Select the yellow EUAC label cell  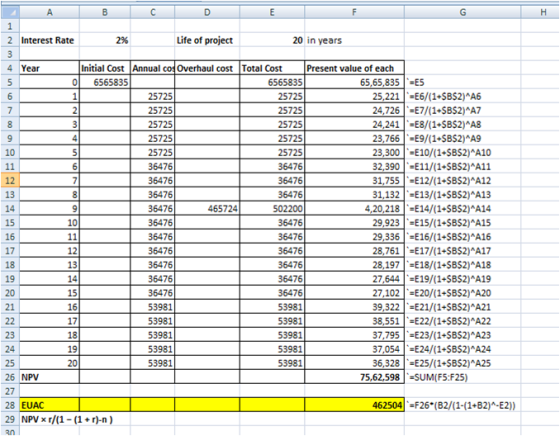click(x=49, y=405)
